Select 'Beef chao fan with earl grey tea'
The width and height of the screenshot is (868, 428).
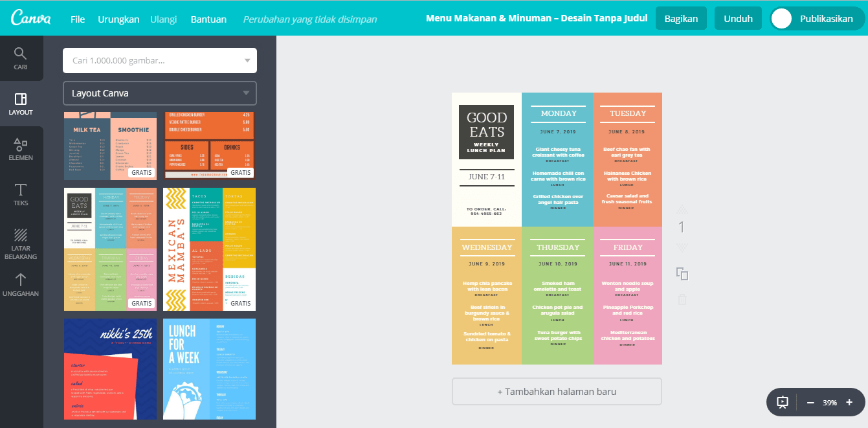point(627,152)
